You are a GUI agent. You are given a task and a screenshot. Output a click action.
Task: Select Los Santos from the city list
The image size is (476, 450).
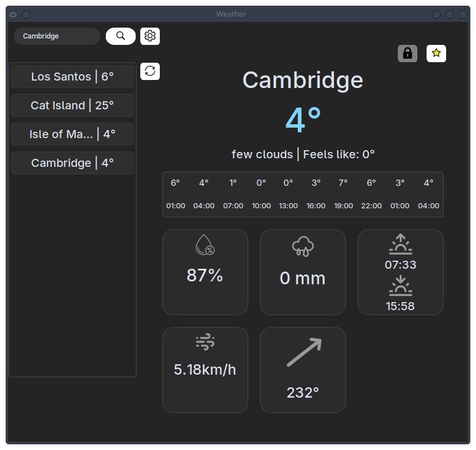(72, 75)
